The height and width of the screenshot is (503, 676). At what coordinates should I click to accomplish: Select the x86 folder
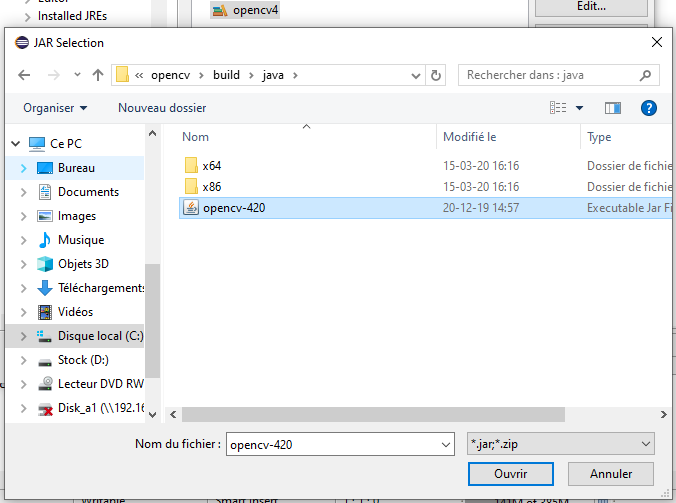[212, 187]
